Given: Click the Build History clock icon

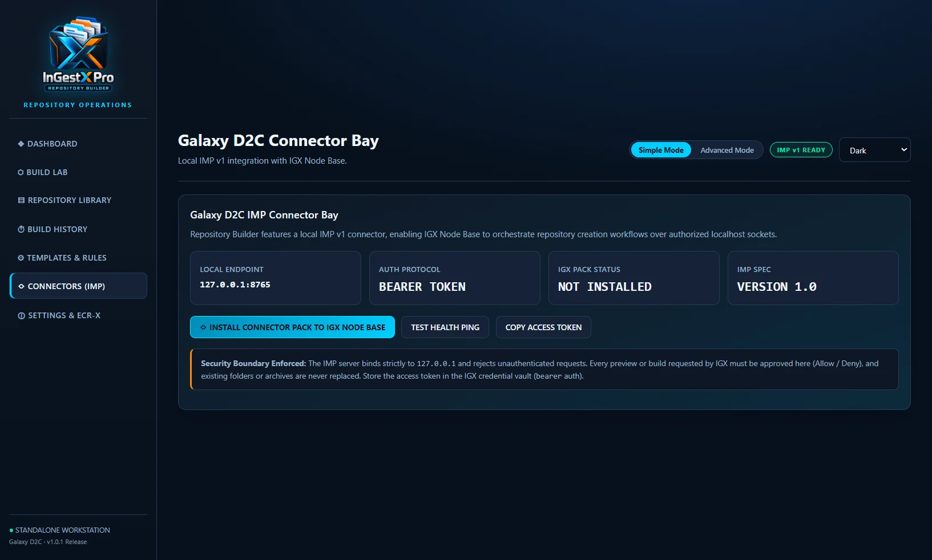Looking at the screenshot, I should (21, 229).
